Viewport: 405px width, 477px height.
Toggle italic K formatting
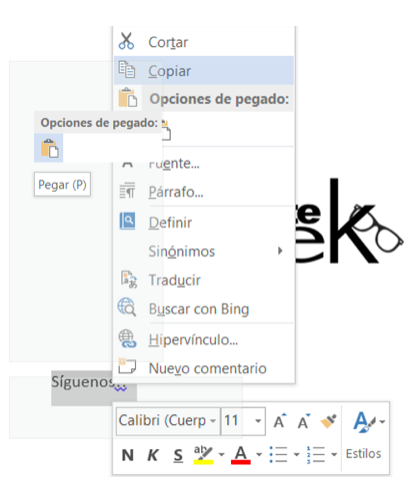(x=153, y=455)
